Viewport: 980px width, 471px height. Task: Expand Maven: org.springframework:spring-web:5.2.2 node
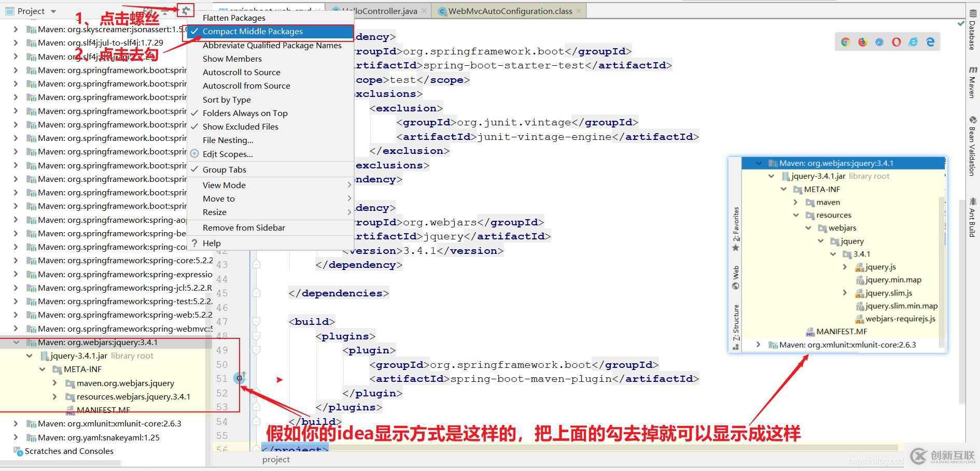coord(16,315)
